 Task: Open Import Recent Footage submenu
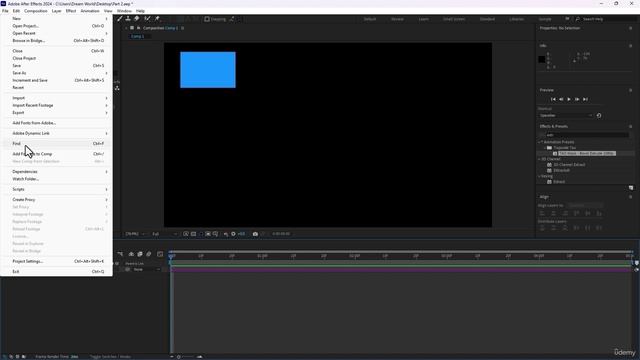point(56,105)
